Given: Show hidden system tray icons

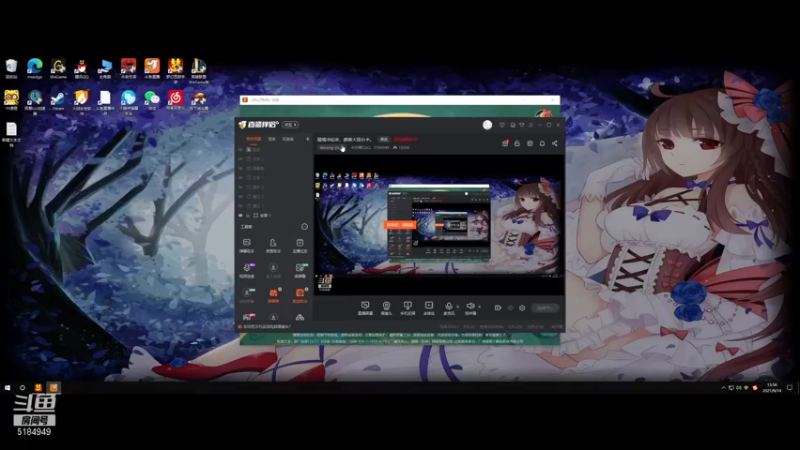Looking at the screenshot, I should [723, 388].
